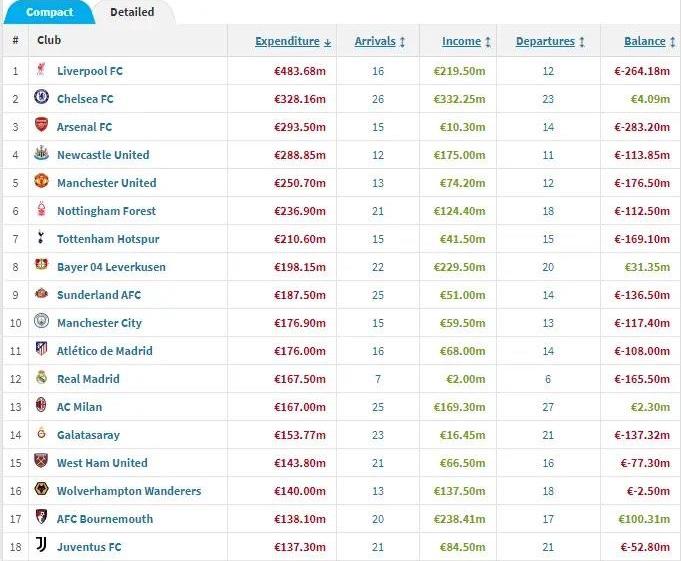The height and width of the screenshot is (561, 681).
Task: Click Juventus's income €84.50m
Action: point(463,547)
